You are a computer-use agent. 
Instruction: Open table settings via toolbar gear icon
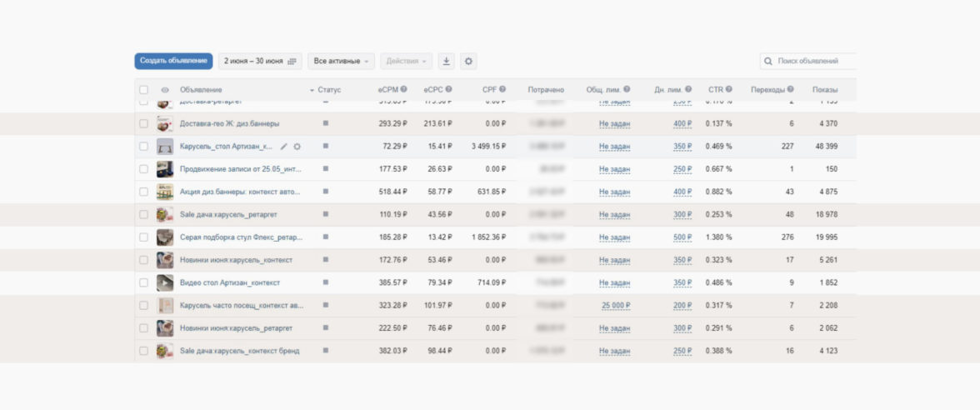[468, 61]
